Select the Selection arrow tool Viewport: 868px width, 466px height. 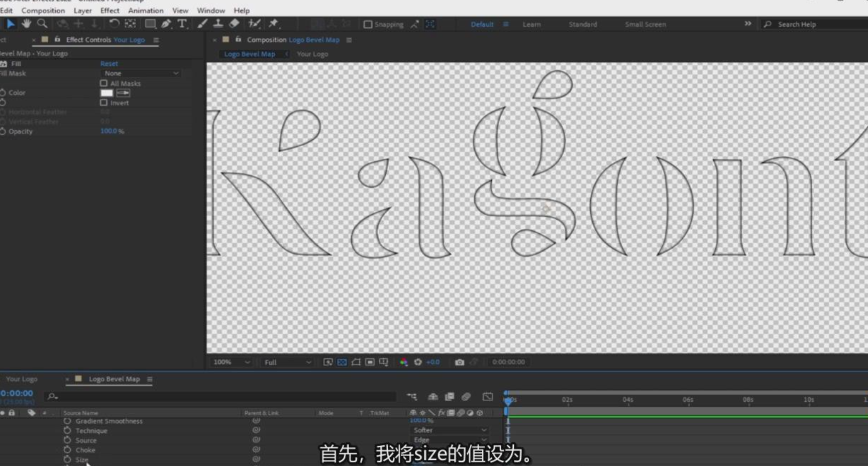(11, 24)
